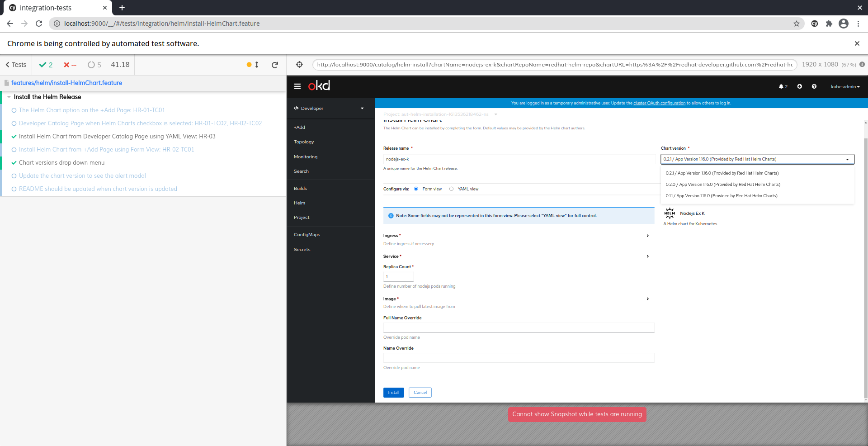
Task: Open the cluster OAuth configuration link
Action: pos(659,103)
